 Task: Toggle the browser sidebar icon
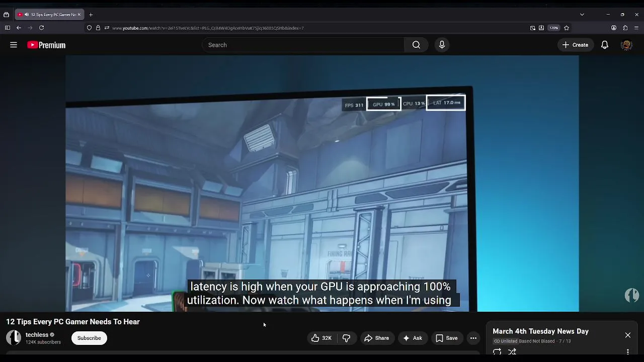tap(7, 28)
